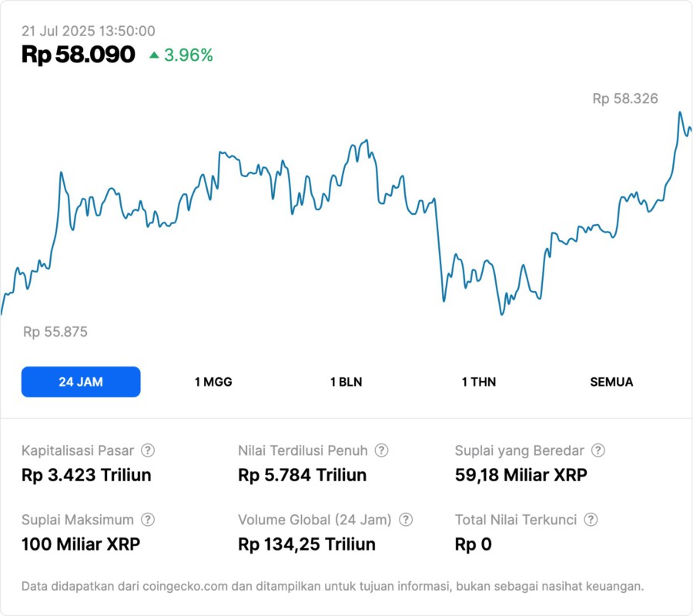
Task: Click the green up-arrow price change indicator
Action: tap(154, 55)
